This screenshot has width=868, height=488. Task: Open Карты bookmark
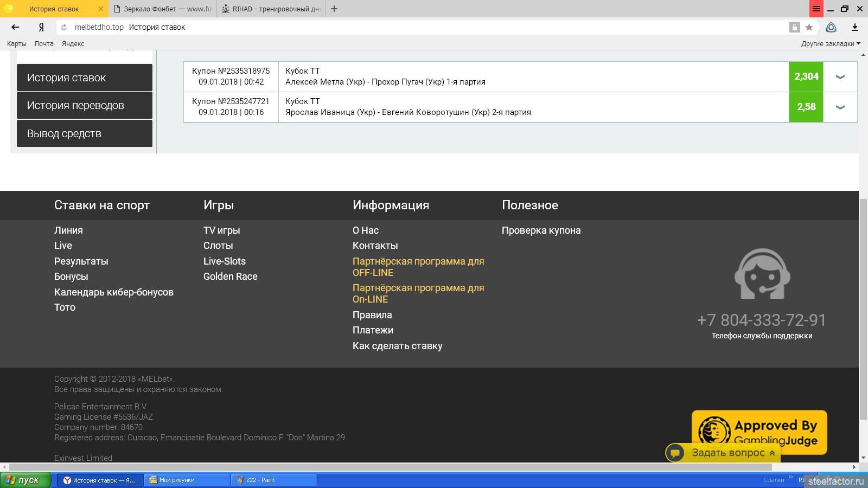17,43
